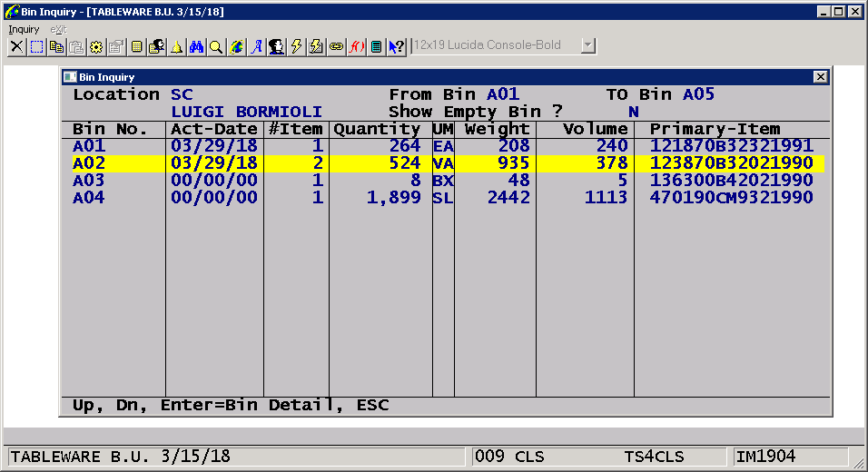868x472 pixels.
Task: Click the Copy icon in toolbar
Action: tap(56, 46)
